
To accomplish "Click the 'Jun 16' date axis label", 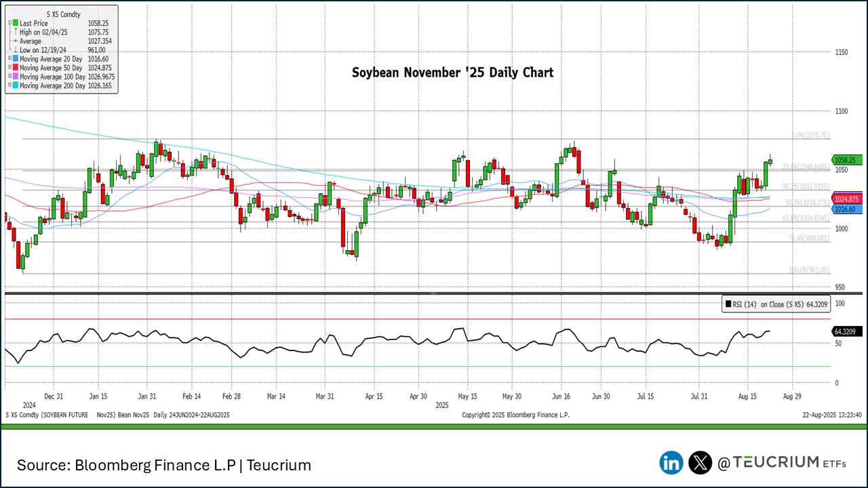I will (562, 396).
